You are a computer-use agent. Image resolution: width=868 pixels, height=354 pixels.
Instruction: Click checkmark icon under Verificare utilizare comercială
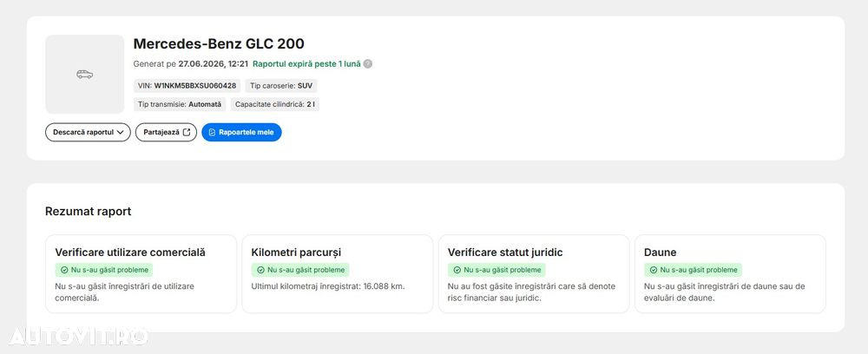[64, 270]
